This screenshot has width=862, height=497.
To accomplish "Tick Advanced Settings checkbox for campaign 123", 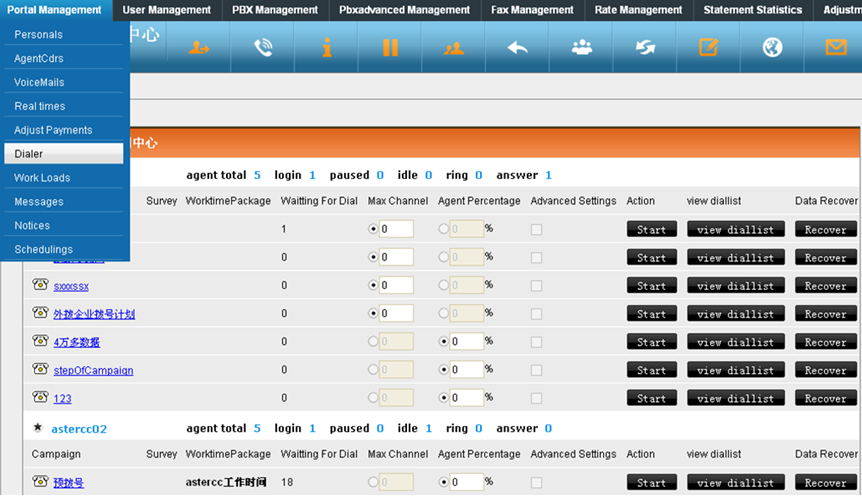I will click(537, 398).
